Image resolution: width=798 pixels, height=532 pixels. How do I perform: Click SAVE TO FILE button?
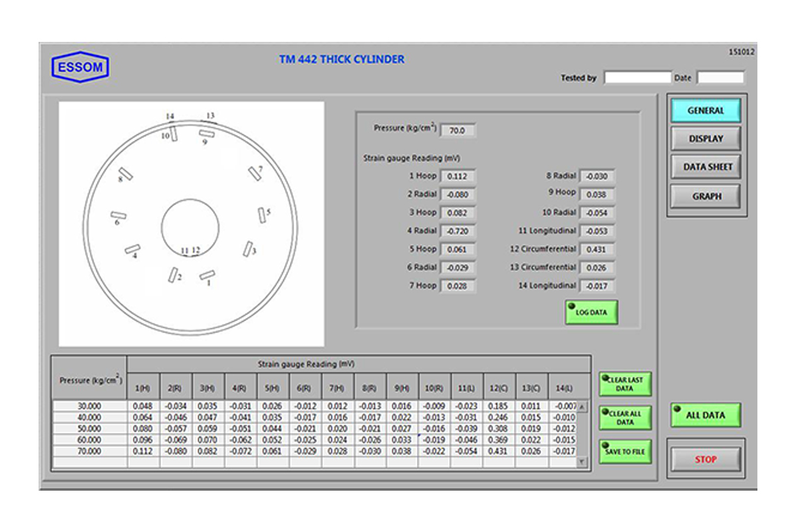point(625,452)
